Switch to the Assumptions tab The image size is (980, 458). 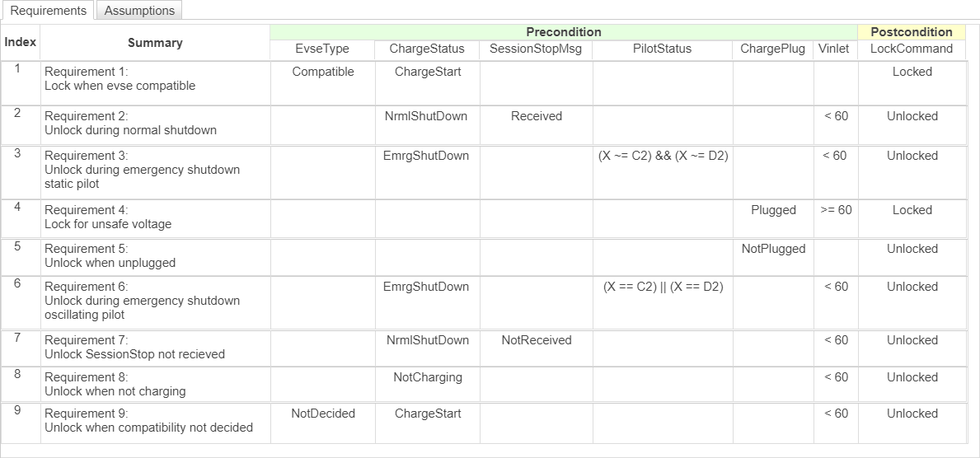pos(139,11)
